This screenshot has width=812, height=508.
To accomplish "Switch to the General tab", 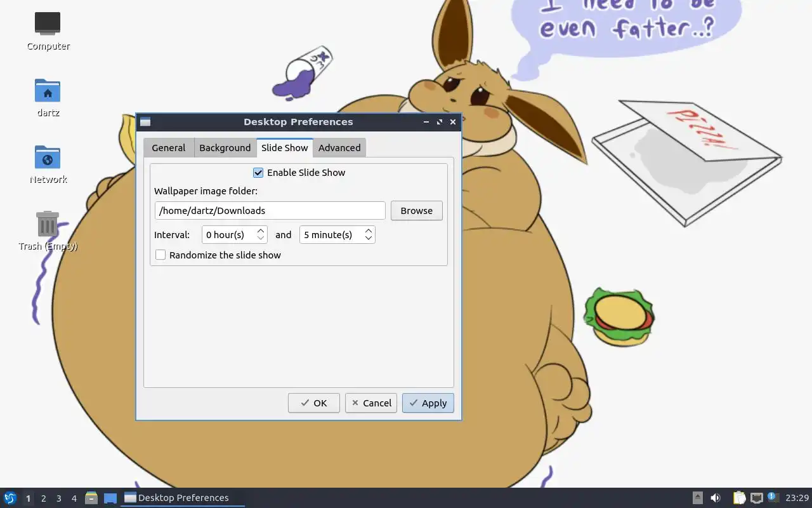I will point(169,148).
